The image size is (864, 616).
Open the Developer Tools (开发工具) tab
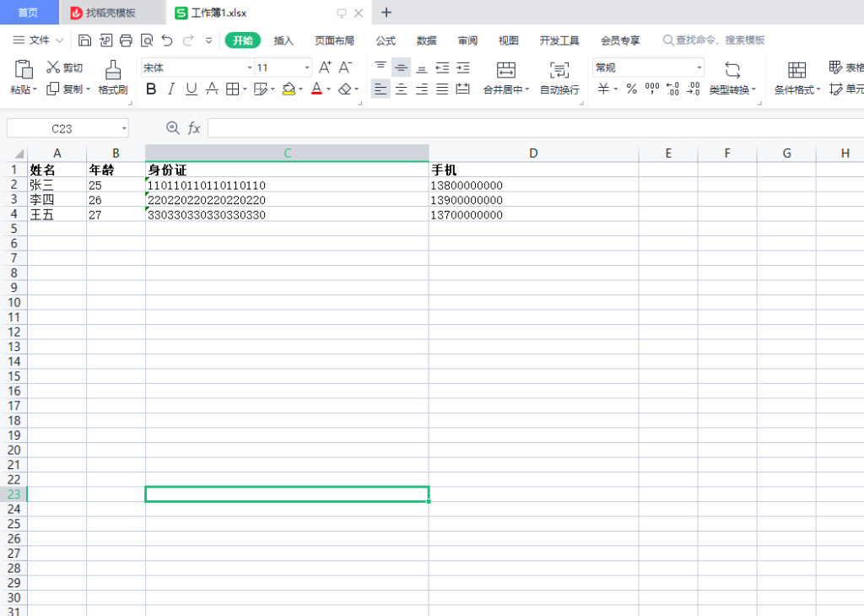tap(559, 41)
